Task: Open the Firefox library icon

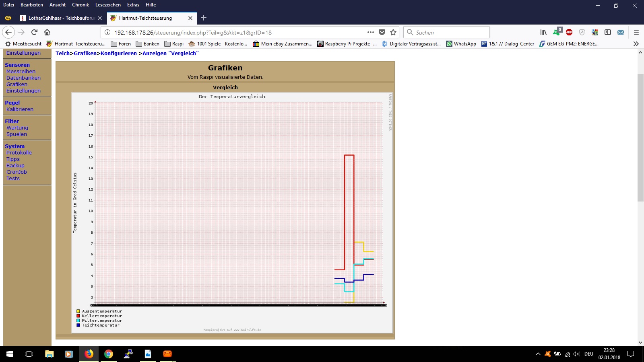Action: tap(543, 32)
